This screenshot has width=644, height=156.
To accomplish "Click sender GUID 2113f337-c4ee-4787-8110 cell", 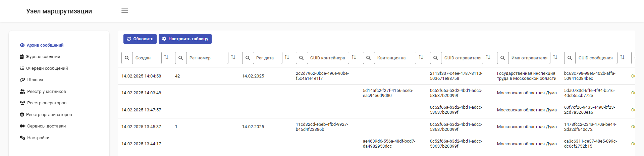I will click(x=456, y=76).
